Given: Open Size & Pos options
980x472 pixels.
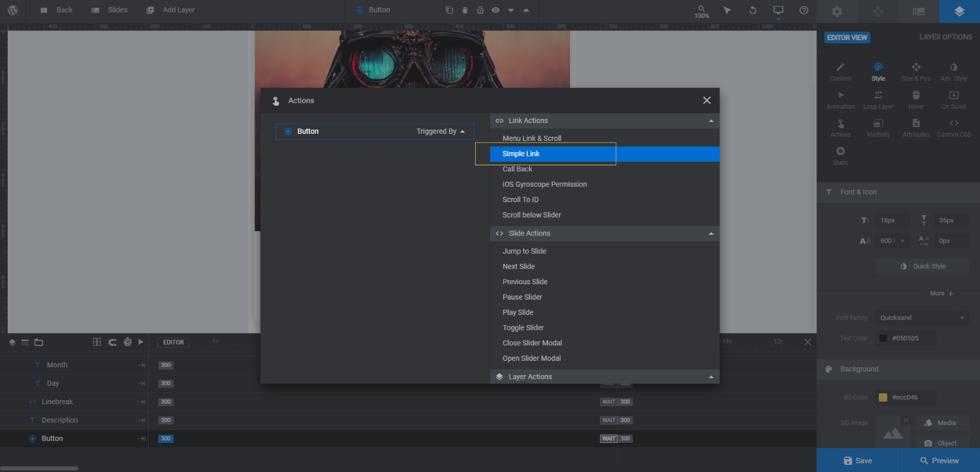Looking at the screenshot, I should point(916,72).
